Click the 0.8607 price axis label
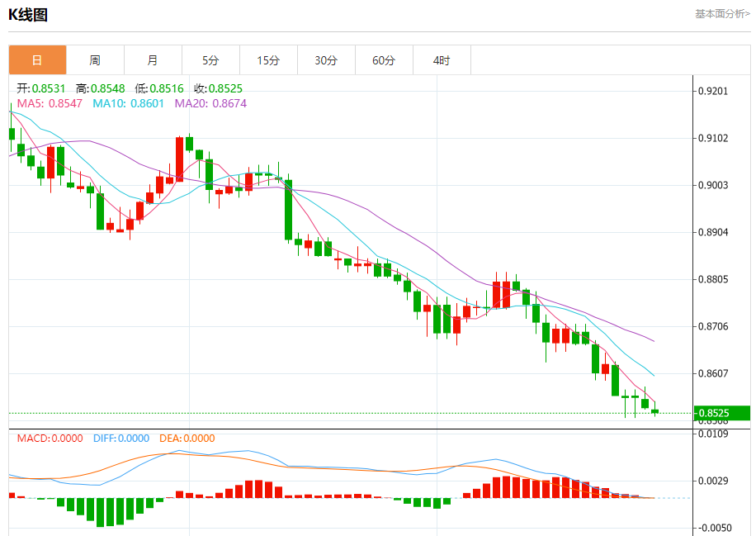Image resolution: width=756 pixels, height=536 pixels. coord(713,373)
